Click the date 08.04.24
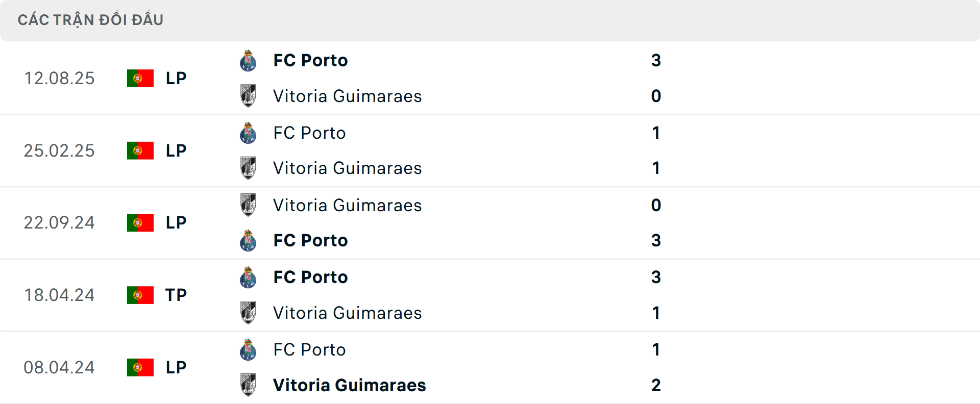980x404 pixels. pyautogui.click(x=59, y=367)
